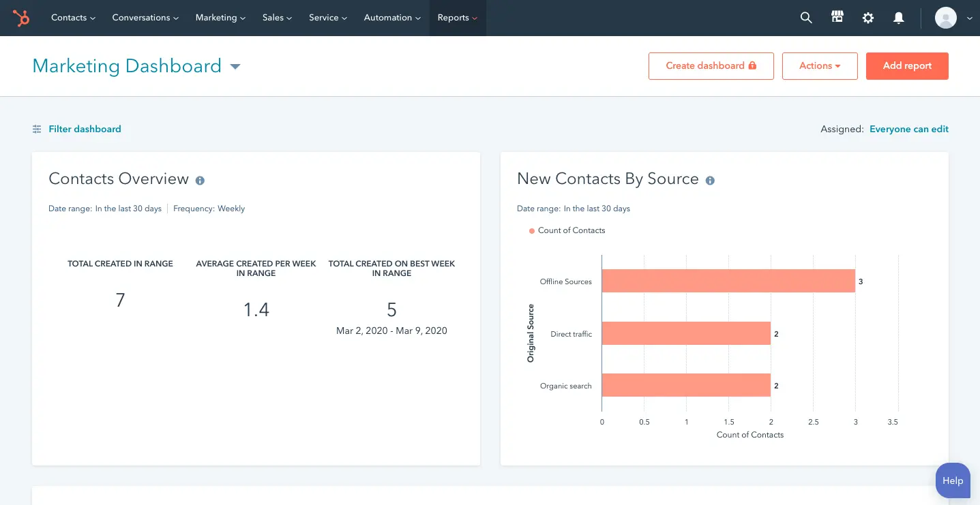Open the Conversations menu

point(145,18)
